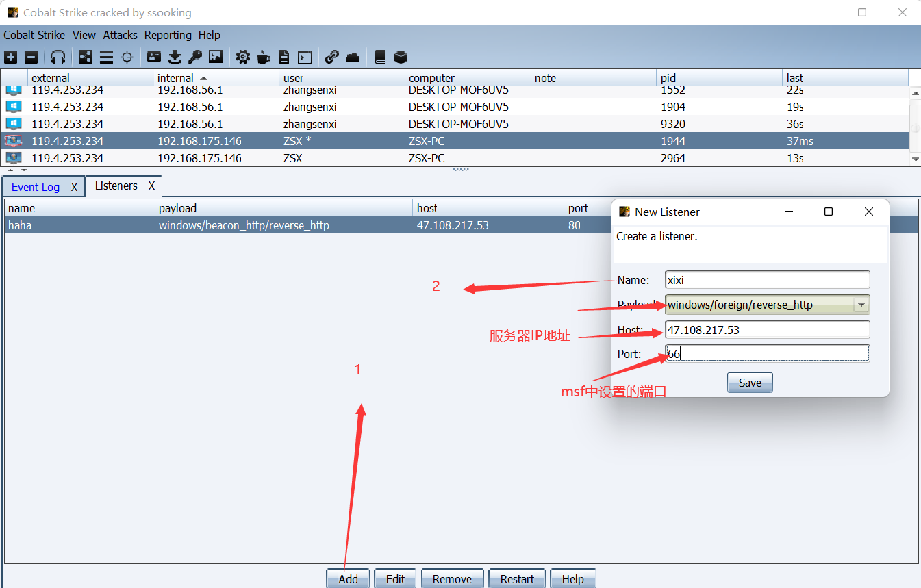
Task: Click sessions scrollbar down arrow
Action: (916, 159)
